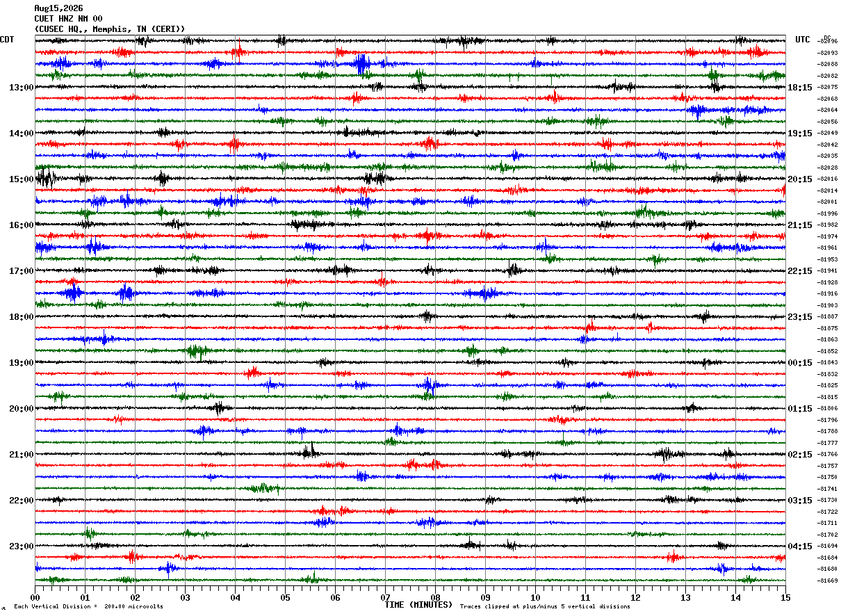Viewport: 841px width, 616px height.
Task: Click the 22:15 UTC time label
Action: [800, 271]
